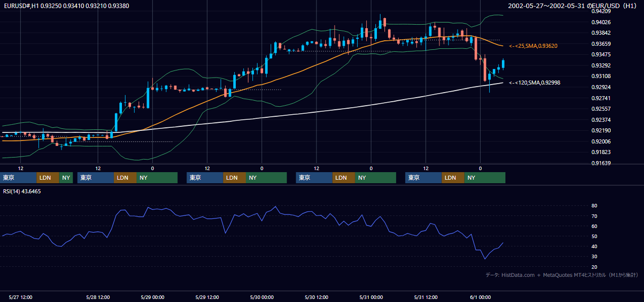Click price axis value 0.94209
This screenshot has width=644, height=302.
point(601,11)
